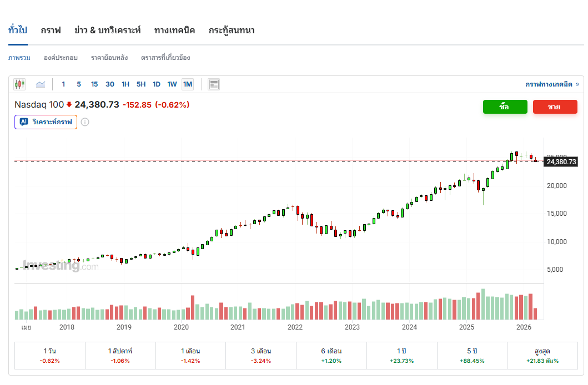The height and width of the screenshot is (385, 588).
Task: Set chart interval to 5H
Action: [141, 84]
